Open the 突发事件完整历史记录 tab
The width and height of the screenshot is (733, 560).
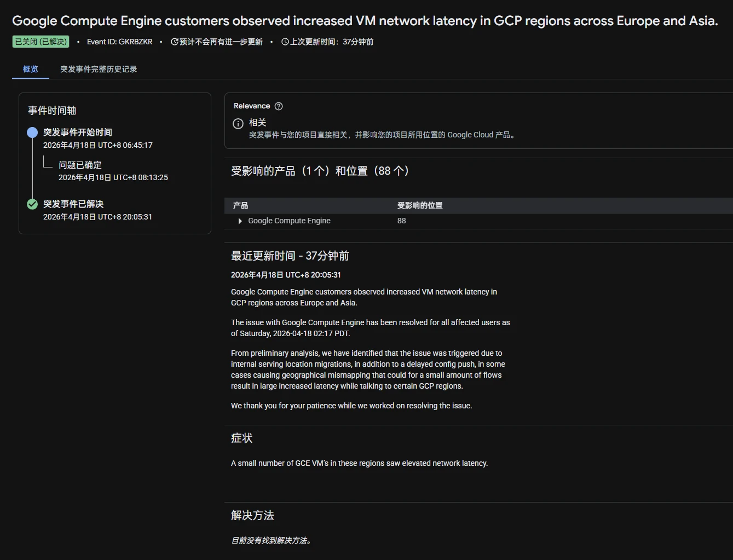99,69
